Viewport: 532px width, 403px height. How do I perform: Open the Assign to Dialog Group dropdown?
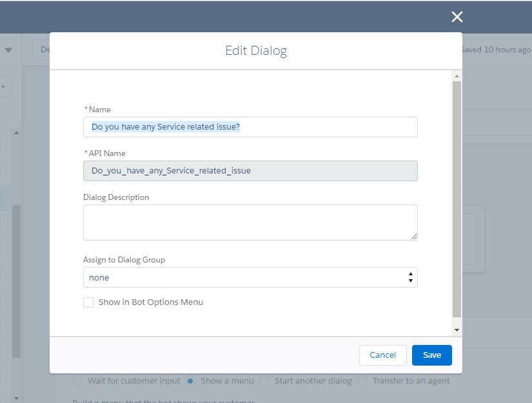250,277
